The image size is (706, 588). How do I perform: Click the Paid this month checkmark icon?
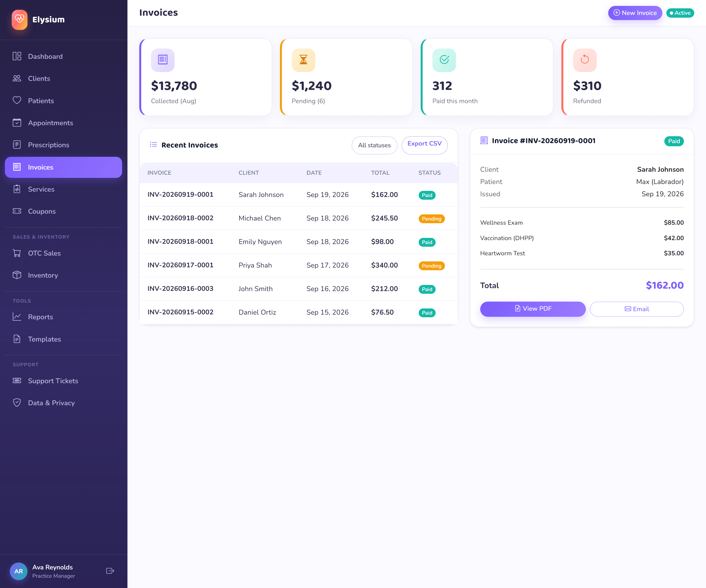[x=444, y=60]
